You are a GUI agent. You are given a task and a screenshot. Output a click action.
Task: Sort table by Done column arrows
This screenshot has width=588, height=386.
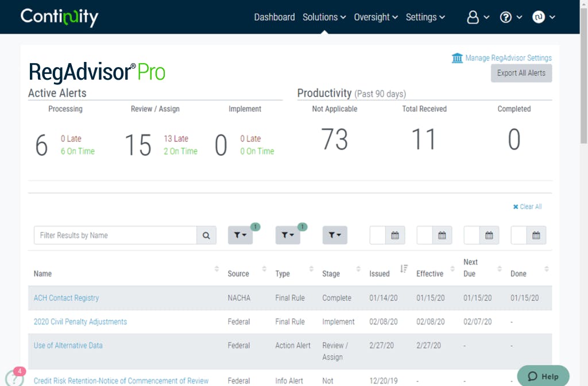[x=547, y=269]
